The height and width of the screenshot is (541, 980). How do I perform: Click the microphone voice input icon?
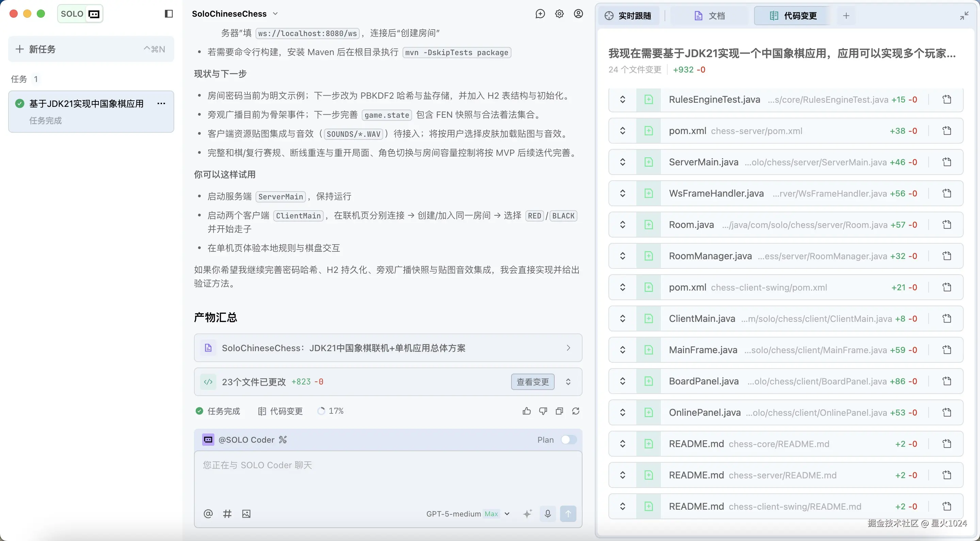[548, 513]
